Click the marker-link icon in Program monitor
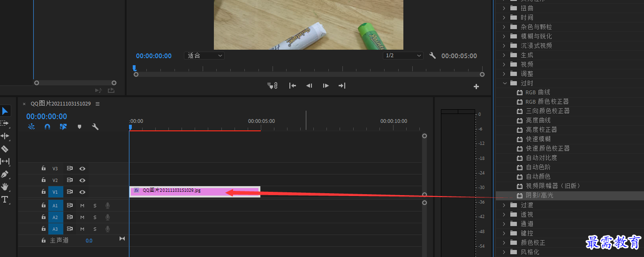Image resolution: width=644 pixels, height=257 pixels. coord(273,85)
